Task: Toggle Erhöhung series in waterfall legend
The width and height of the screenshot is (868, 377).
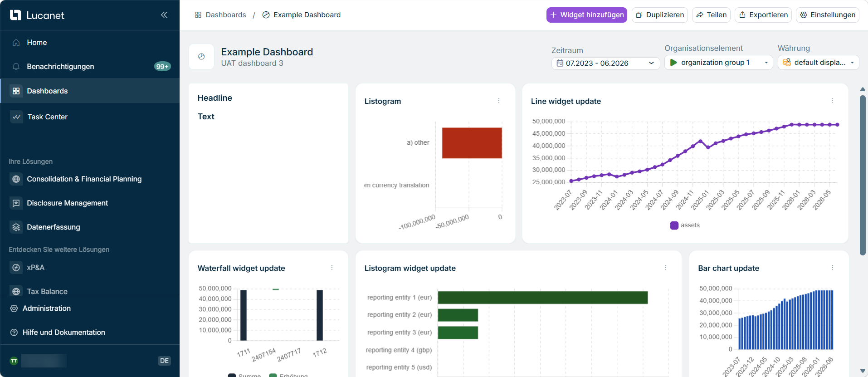Action: pyautogui.click(x=288, y=375)
